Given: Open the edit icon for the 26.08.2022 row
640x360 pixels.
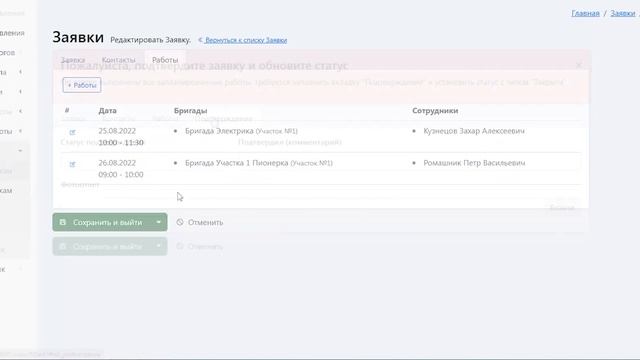Looking at the screenshot, I should [x=72, y=164].
